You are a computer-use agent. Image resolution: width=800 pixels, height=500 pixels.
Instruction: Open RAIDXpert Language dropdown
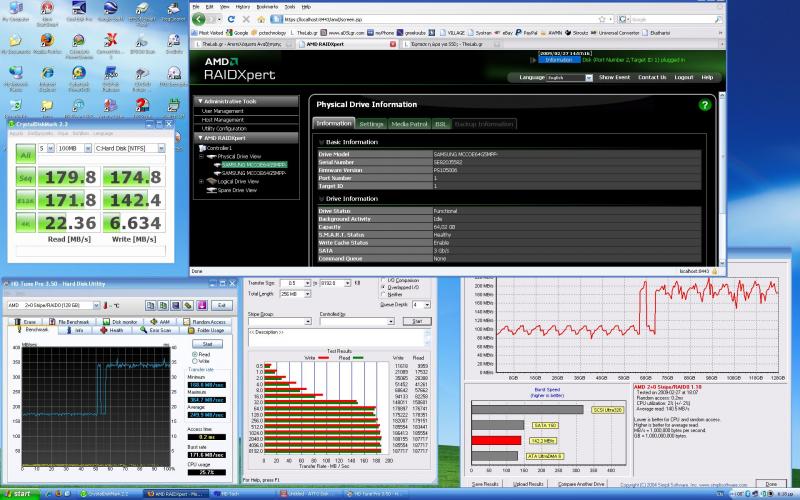(x=569, y=78)
